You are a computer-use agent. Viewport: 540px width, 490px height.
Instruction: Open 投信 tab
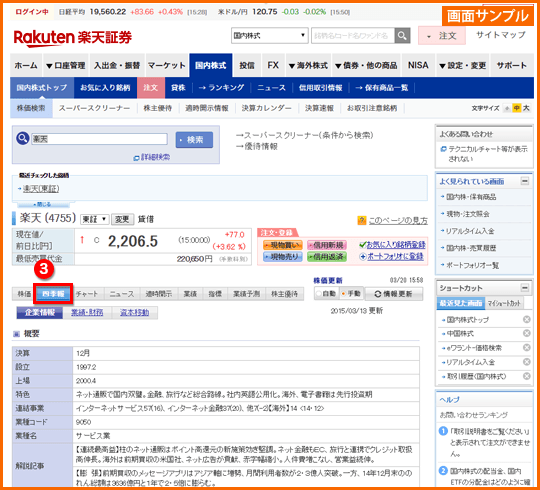pyautogui.click(x=247, y=65)
